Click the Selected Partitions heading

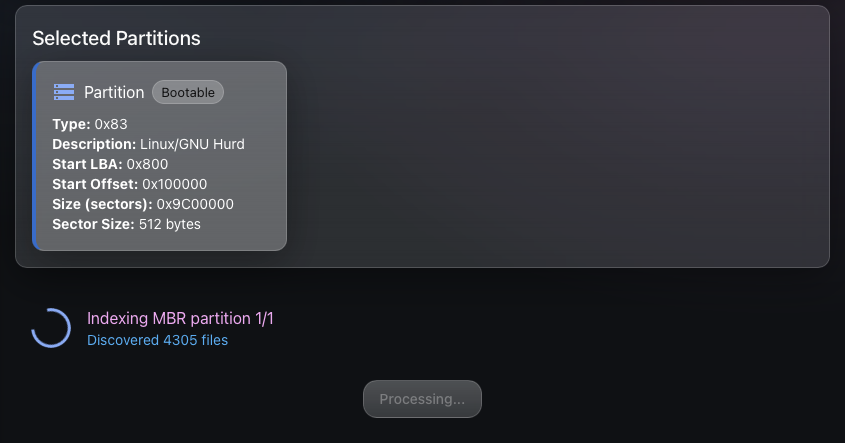(116, 38)
